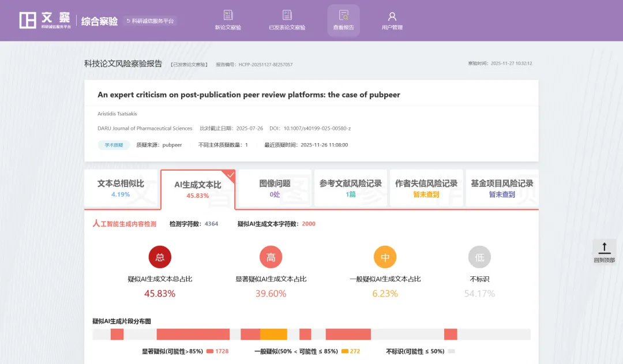Click the gray 低 circle icon
Viewport: 623px width, 364px height.
[x=479, y=257]
